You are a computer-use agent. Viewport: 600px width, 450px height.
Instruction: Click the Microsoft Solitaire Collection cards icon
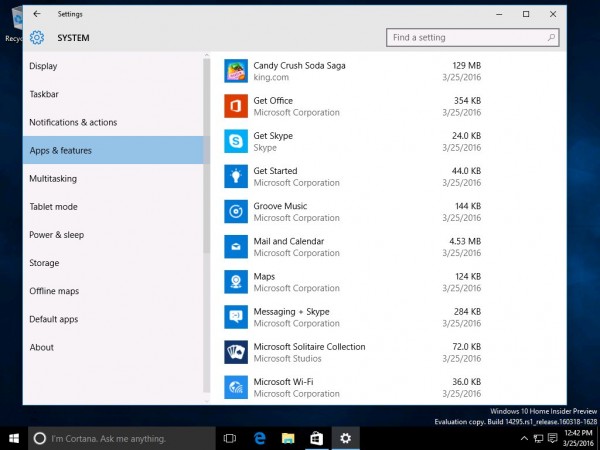[236, 352]
